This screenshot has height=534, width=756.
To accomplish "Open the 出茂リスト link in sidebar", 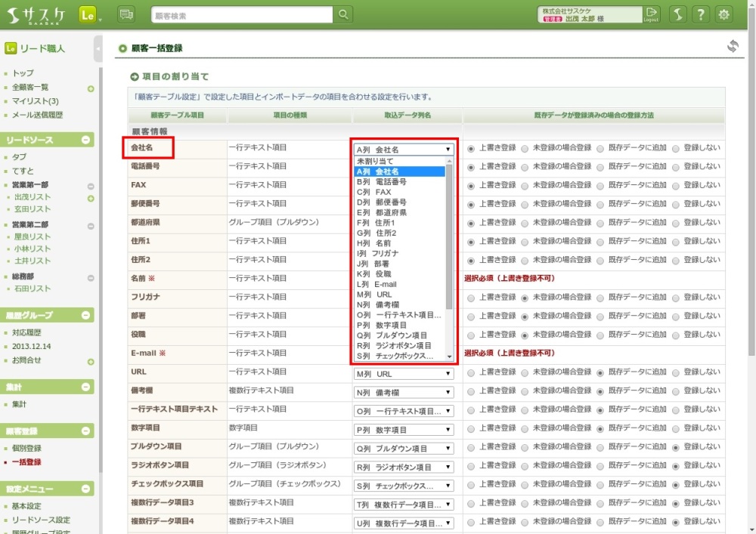I will (33, 197).
